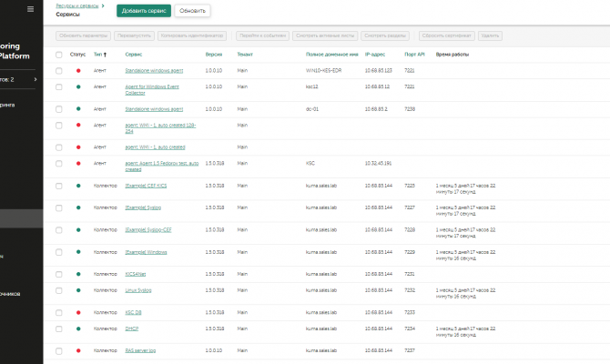Open agent Agent 1.5 Fedorov test link

click(x=162, y=167)
